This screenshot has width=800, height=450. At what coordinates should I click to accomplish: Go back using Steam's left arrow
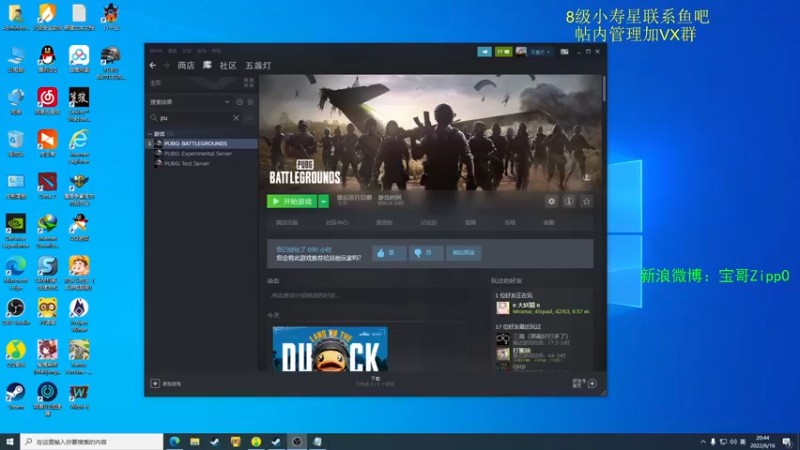[x=153, y=65]
